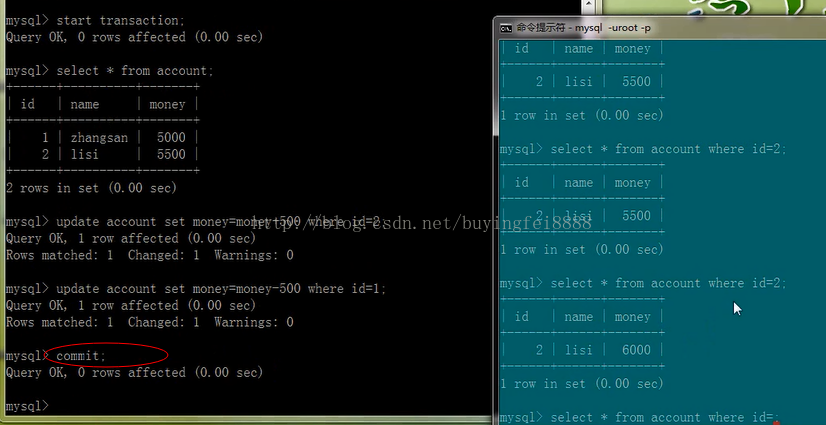
Task: Click '2 rows in set (0.00 sec)'
Action: (x=91, y=188)
